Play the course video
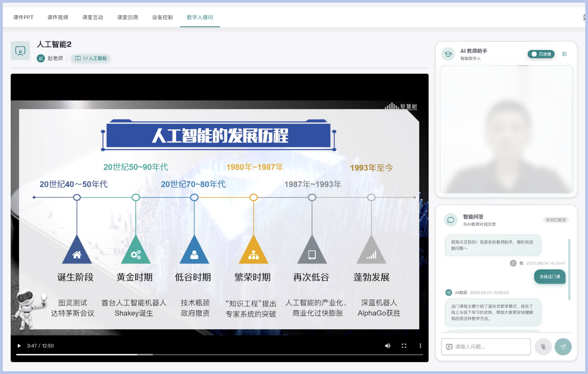The image size is (588, 374). click(19, 346)
